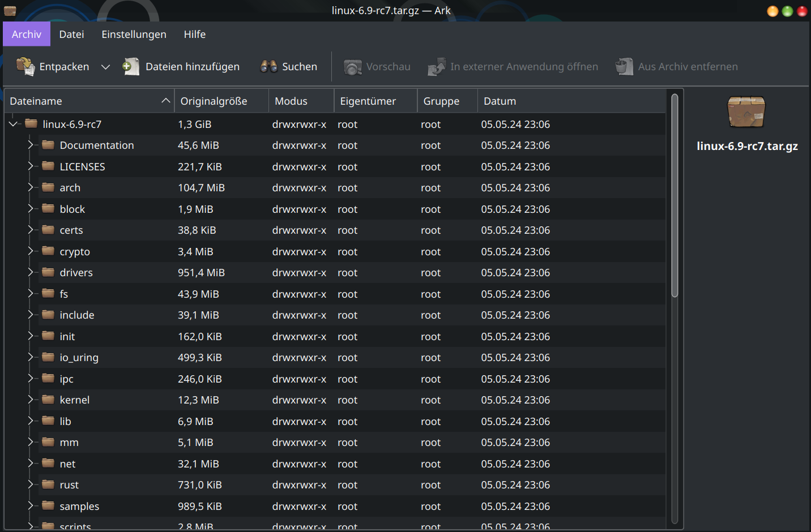Expand the drivers folder
The image size is (811, 532).
(30, 272)
